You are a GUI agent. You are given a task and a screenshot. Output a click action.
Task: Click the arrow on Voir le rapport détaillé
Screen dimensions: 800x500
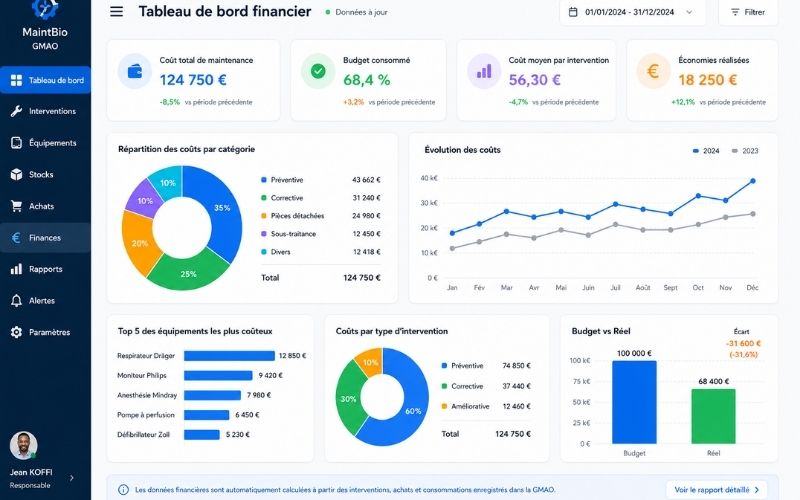click(x=757, y=490)
